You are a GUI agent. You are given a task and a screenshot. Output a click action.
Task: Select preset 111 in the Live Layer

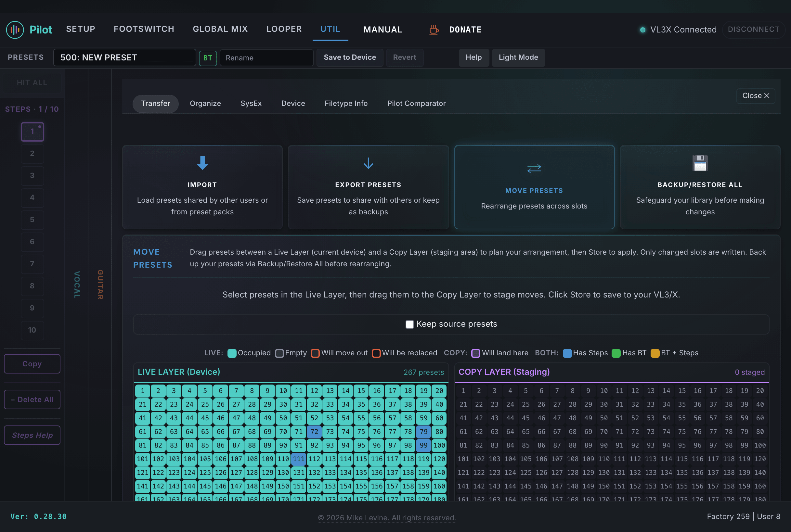tap(299, 459)
